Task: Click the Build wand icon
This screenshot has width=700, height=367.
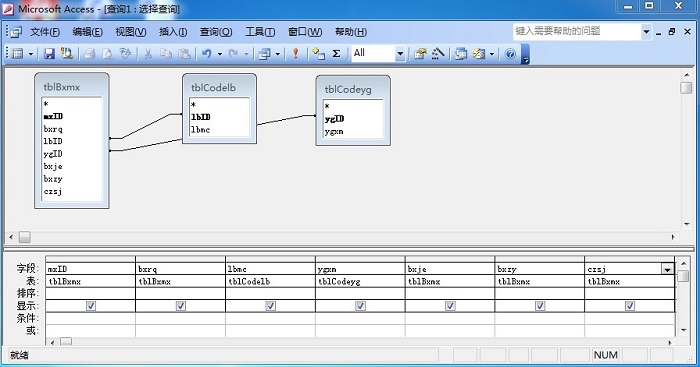Action: click(438, 54)
